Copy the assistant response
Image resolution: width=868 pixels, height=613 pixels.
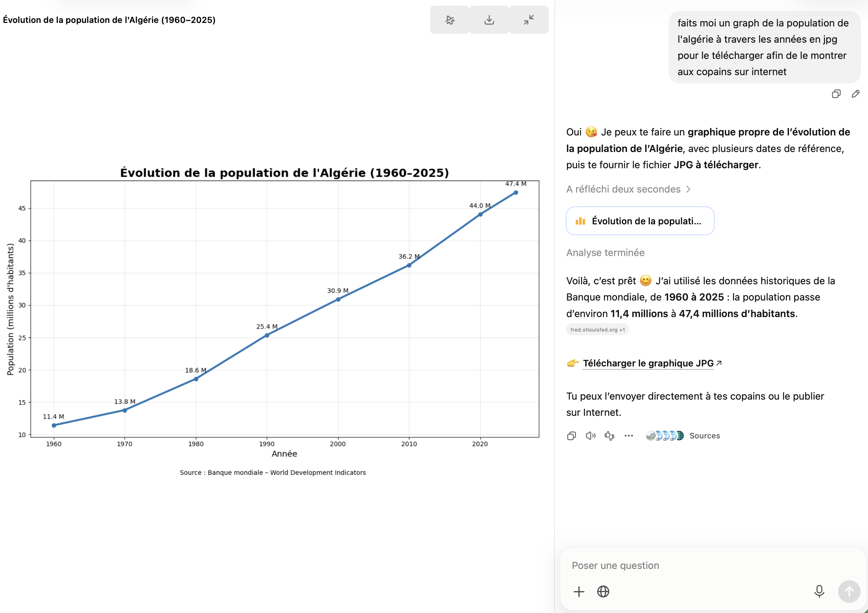coord(571,436)
